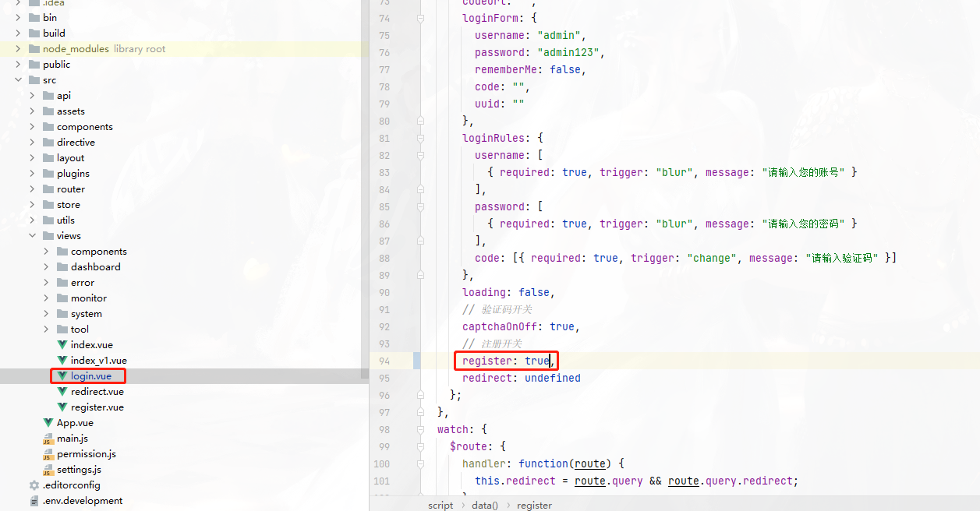Click the script breadcrumb
This screenshot has height=511, width=980.
coord(440,505)
